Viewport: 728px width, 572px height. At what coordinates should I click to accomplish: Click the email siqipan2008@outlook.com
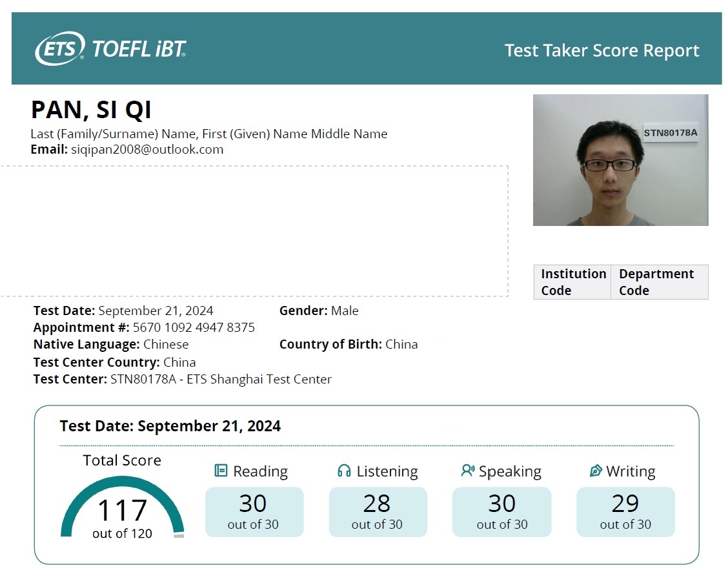pyautogui.click(x=147, y=150)
